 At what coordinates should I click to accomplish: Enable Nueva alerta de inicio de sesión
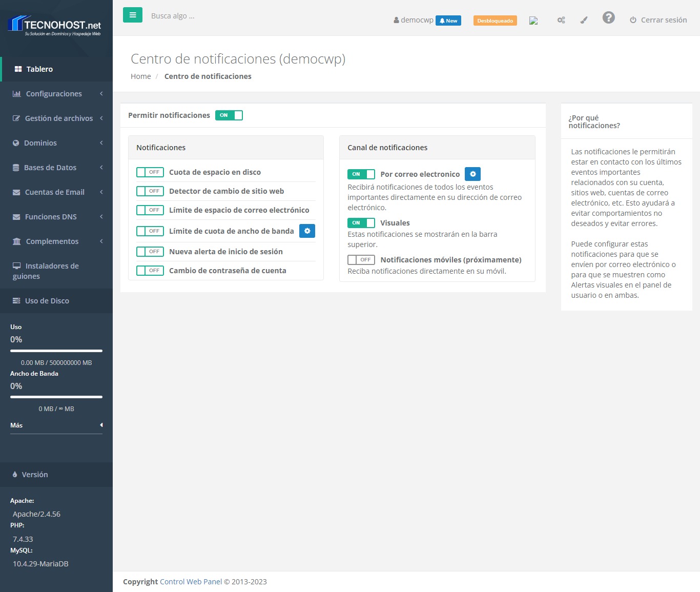pyautogui.click(x=150, y=252)
